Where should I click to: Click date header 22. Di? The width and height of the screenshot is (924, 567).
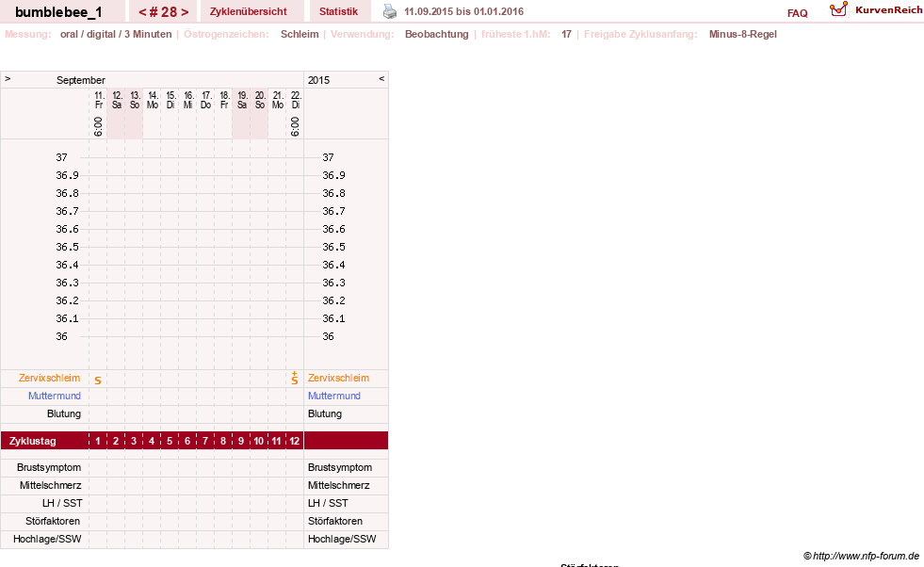(296, 100)
